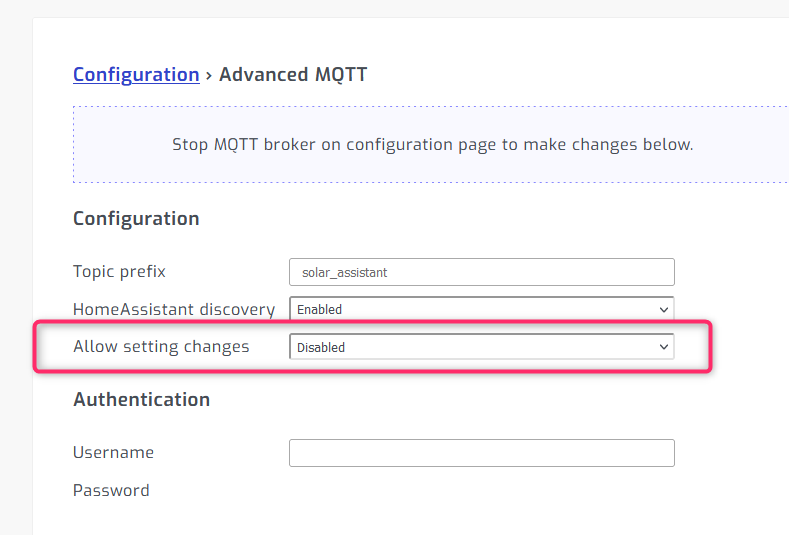Click the Password label
The width and height of the screenshot is (789, 535).
click(111, 490)
